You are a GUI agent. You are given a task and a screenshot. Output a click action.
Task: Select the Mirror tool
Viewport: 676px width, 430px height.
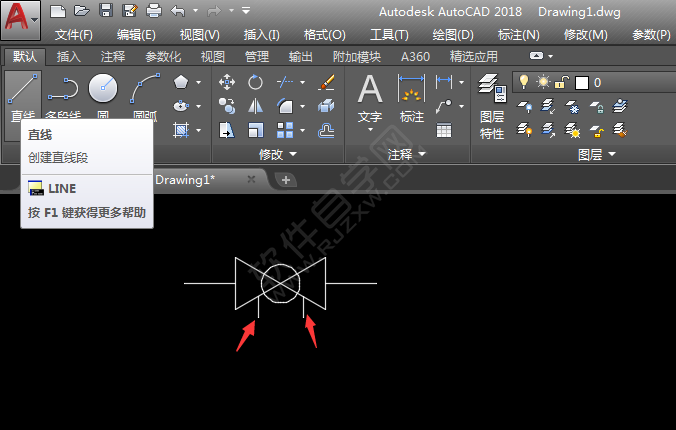click(255, 106)
